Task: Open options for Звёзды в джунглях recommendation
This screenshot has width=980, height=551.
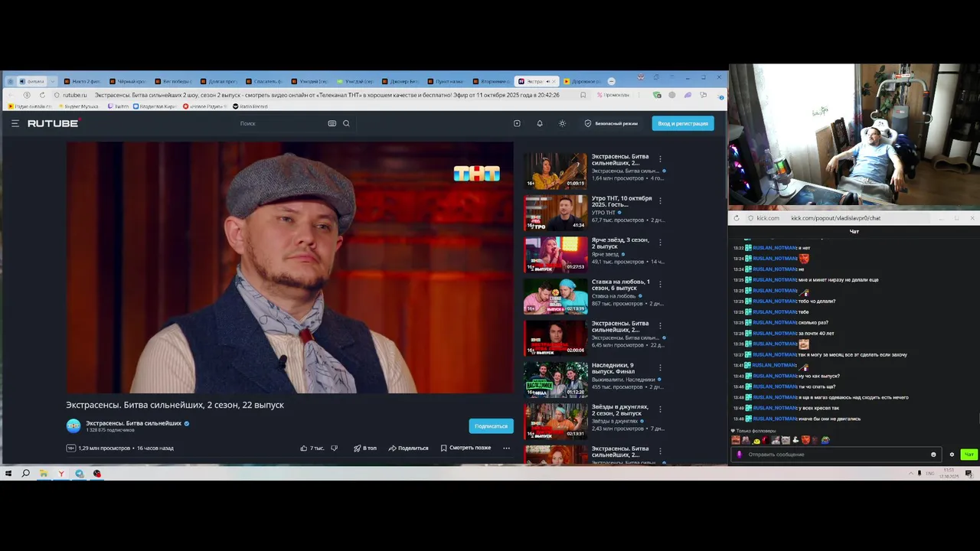Action: [x=660, y=410]
